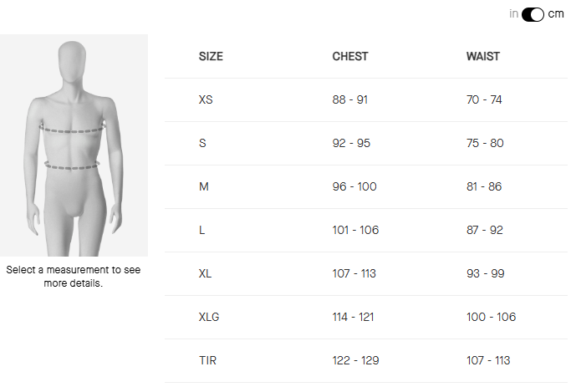Choose the XLG size row label

click(x=209, y=317)
